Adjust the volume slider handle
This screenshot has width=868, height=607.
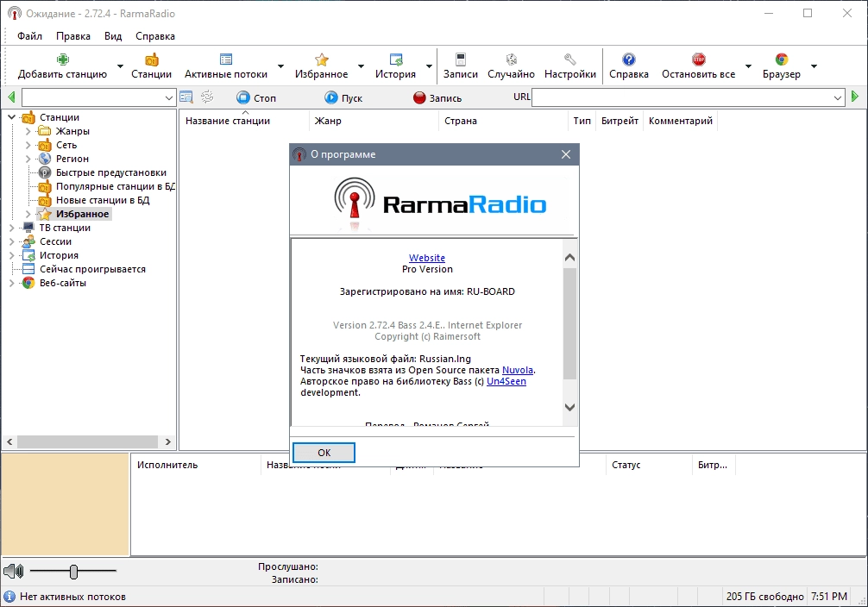tap(73, 572)
